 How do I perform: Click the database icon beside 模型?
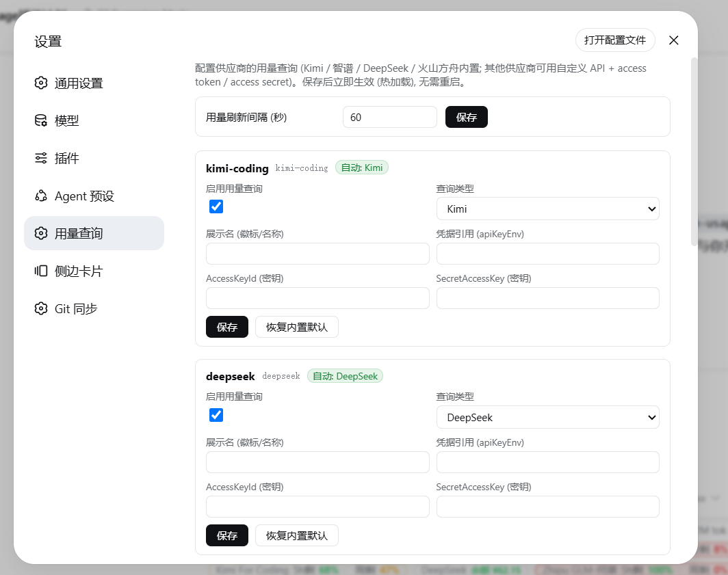41,120
